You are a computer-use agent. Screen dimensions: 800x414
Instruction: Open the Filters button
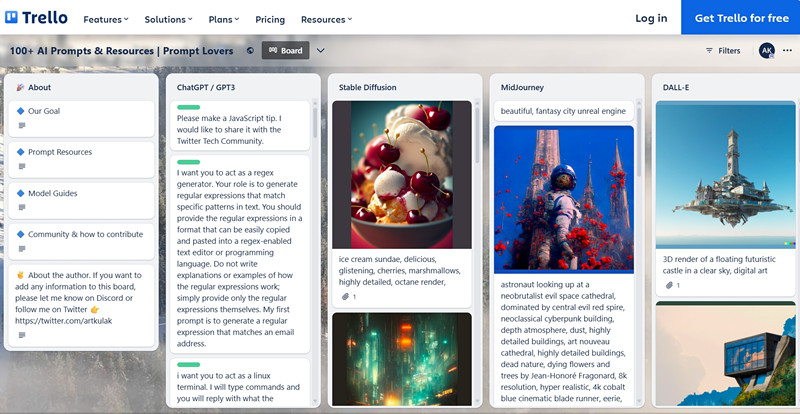(x=723, y=51)
